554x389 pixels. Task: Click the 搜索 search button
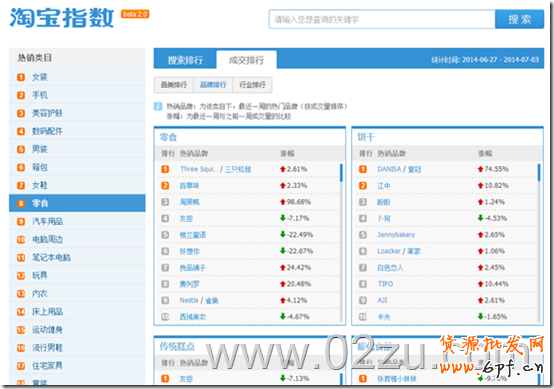pyautogui.click(x=519, y=19)
